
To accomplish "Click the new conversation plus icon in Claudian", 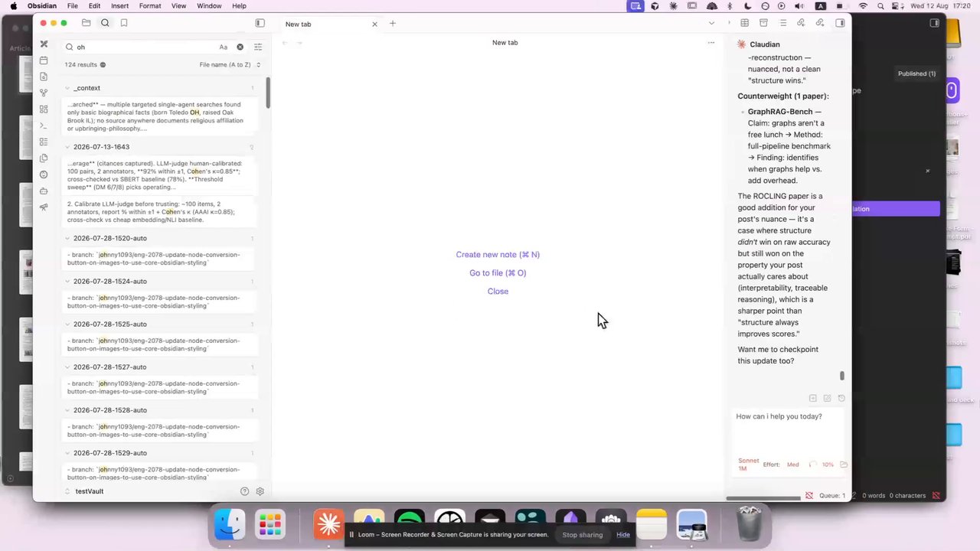I will (x=813, y=398).
